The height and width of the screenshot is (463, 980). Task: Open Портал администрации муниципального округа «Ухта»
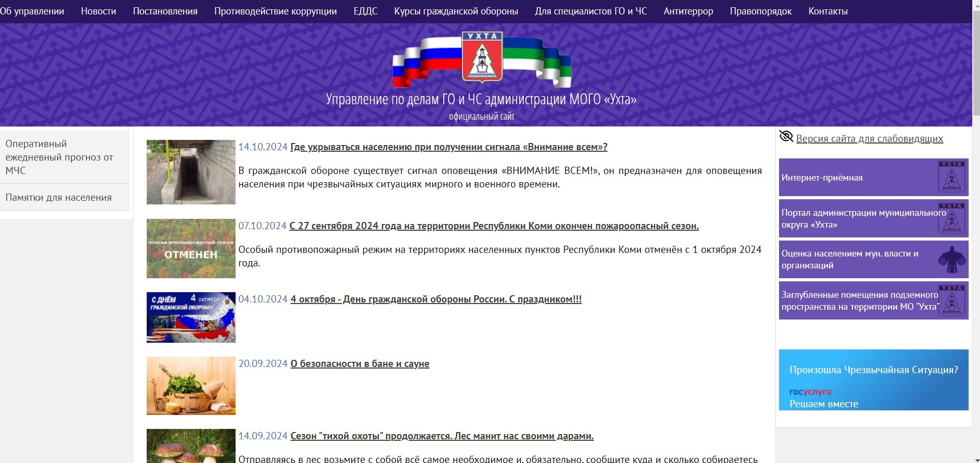pos(874,219)
